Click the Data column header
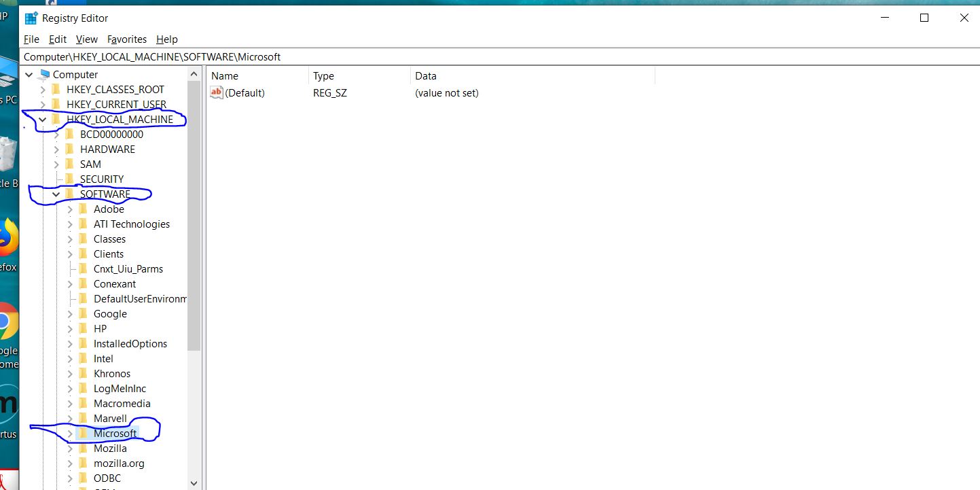This screenshot has width=980, height=490. (533, 76)
